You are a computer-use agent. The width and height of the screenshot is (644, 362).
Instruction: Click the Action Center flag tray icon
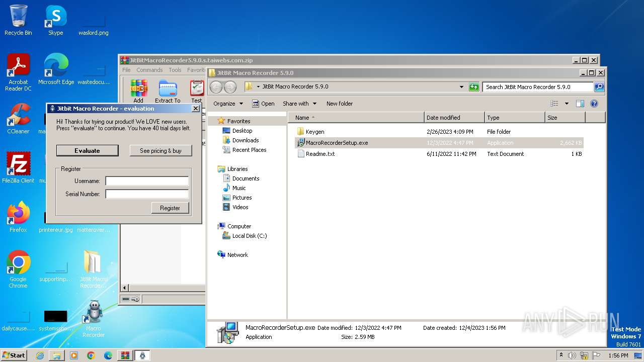coord(597,355)
